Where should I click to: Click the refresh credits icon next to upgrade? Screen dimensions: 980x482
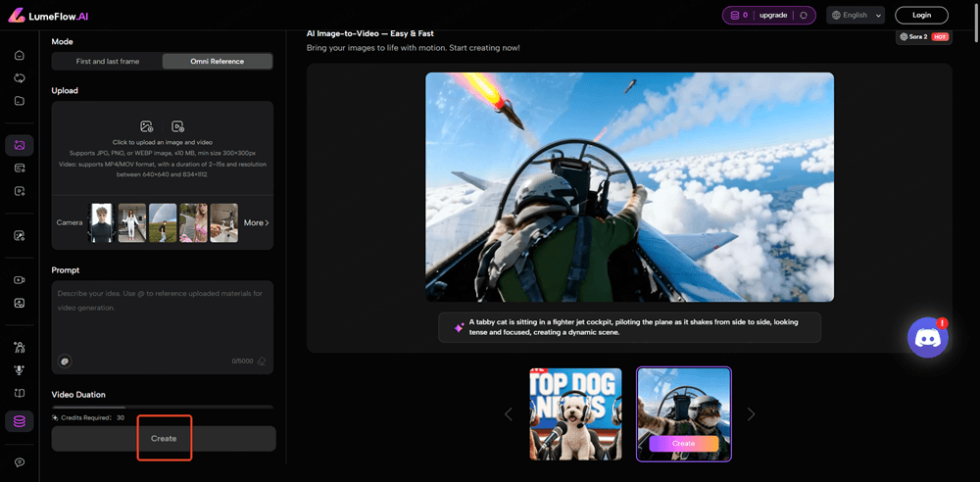(x=804, y=16)
